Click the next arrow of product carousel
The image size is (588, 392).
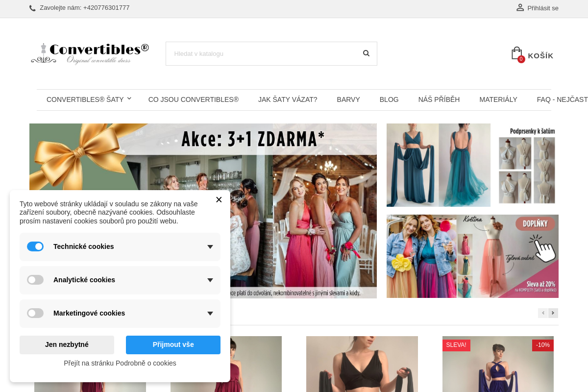[553, 313]
